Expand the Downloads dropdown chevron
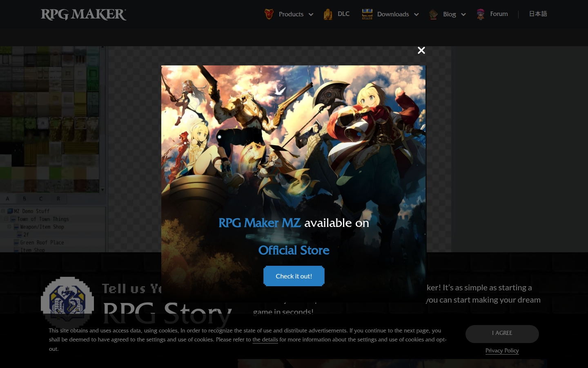Screen dimensions: 588x368 click(x=416, y=15)
